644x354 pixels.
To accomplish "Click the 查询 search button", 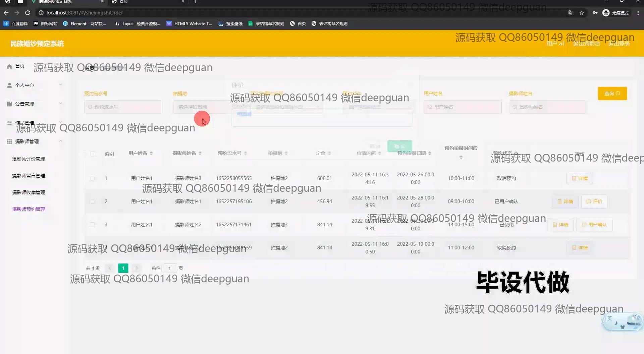I will coord(612,94).
